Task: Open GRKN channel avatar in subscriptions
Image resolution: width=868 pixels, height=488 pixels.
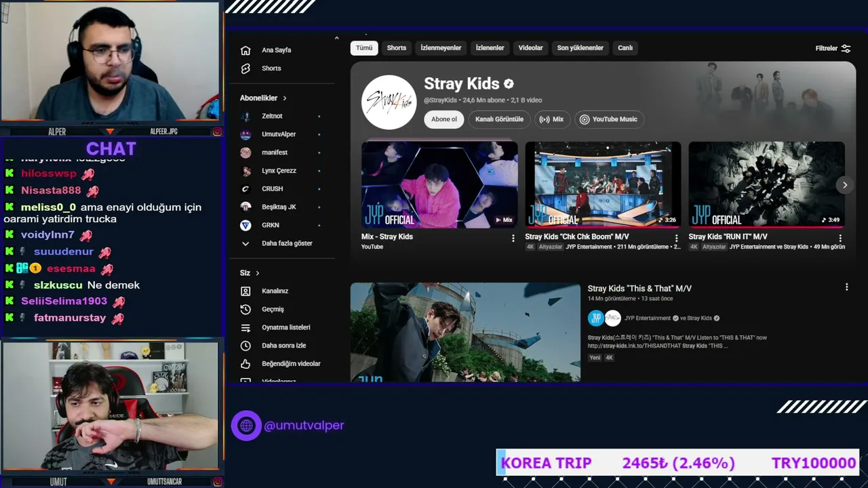Action: click(245, 225)
